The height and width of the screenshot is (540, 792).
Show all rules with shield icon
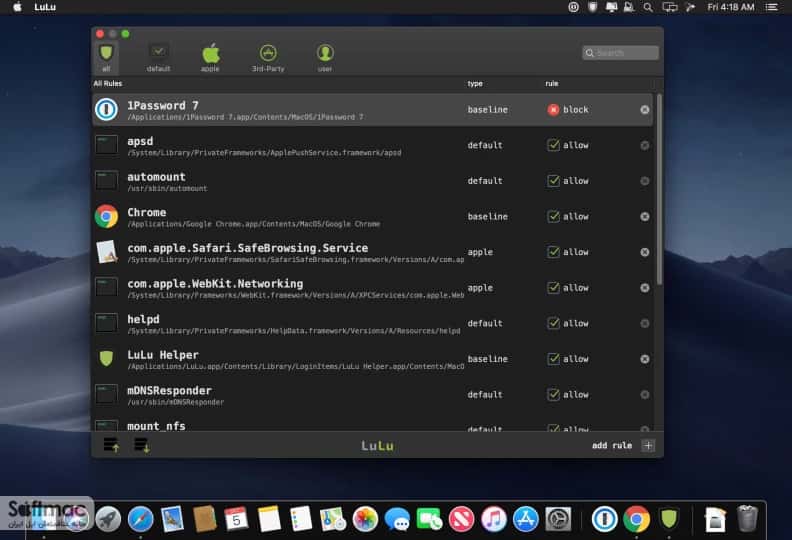pos(106,57)
